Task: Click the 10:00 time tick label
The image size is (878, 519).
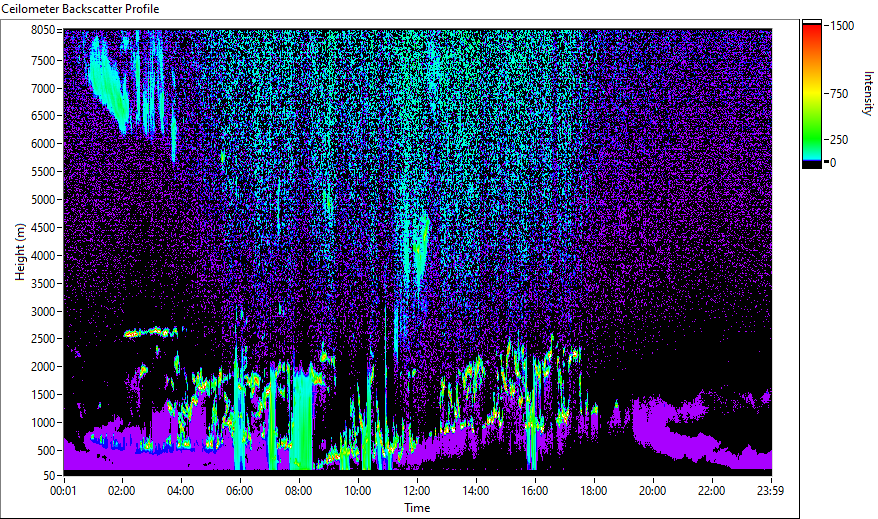Action: [357, 491]
